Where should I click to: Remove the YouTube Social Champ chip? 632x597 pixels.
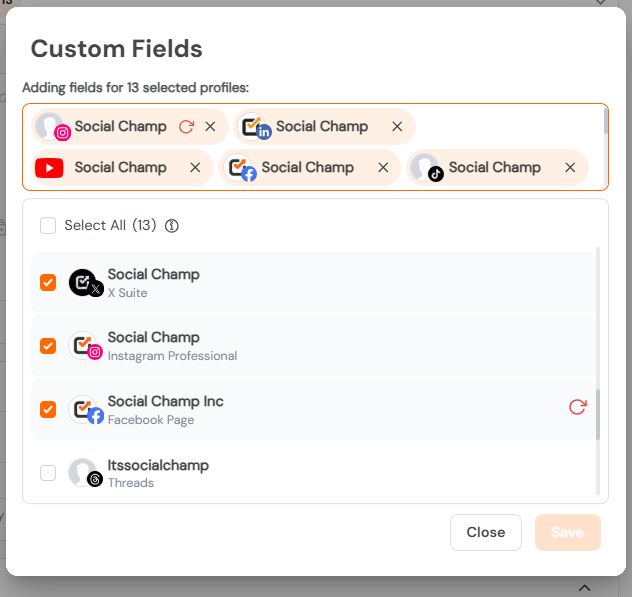(195, 167)
